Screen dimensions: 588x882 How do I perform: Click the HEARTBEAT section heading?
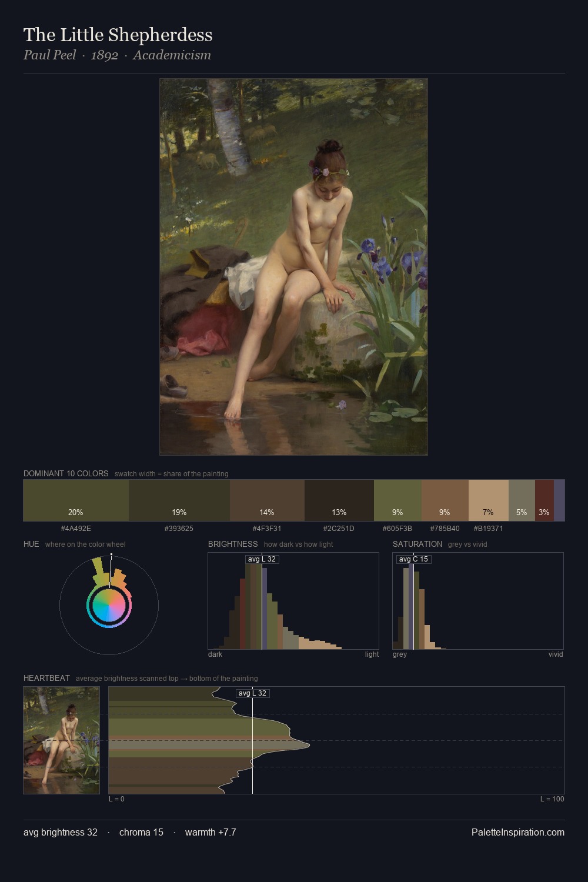pos(46,679)
